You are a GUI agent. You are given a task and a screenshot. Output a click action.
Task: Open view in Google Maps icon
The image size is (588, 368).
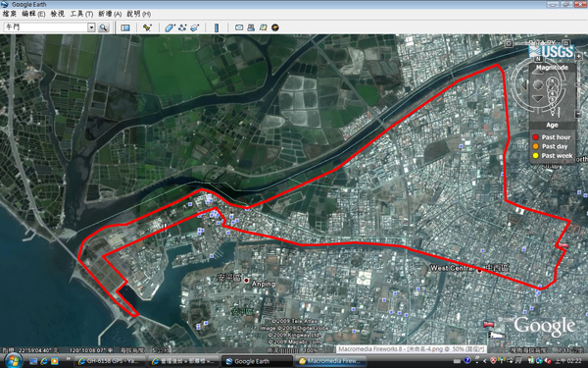[263, 27]
